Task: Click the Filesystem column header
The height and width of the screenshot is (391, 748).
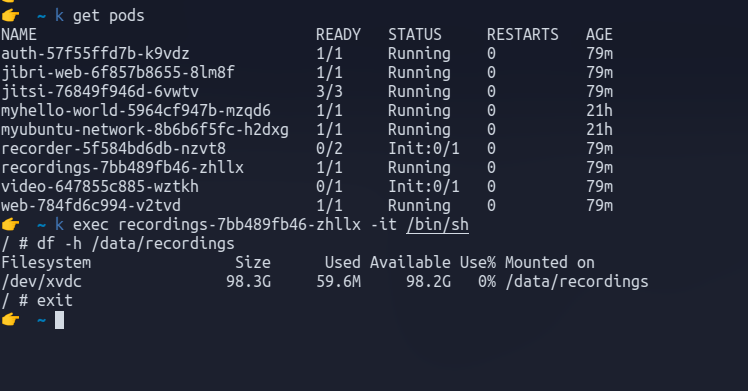Action: 46,262
